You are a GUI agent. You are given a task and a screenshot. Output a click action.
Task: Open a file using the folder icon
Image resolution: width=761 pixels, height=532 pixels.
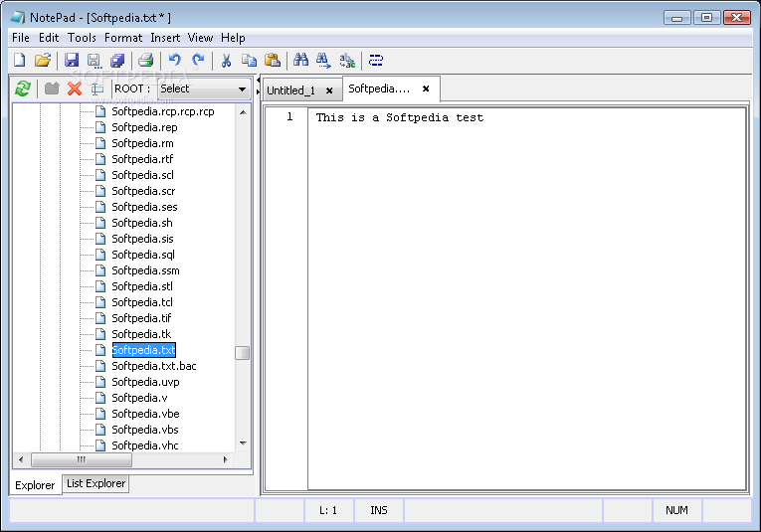[43, 60]
